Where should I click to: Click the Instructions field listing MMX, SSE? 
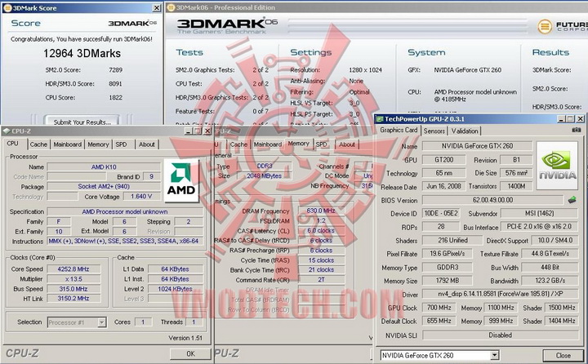tap(125, 241)
